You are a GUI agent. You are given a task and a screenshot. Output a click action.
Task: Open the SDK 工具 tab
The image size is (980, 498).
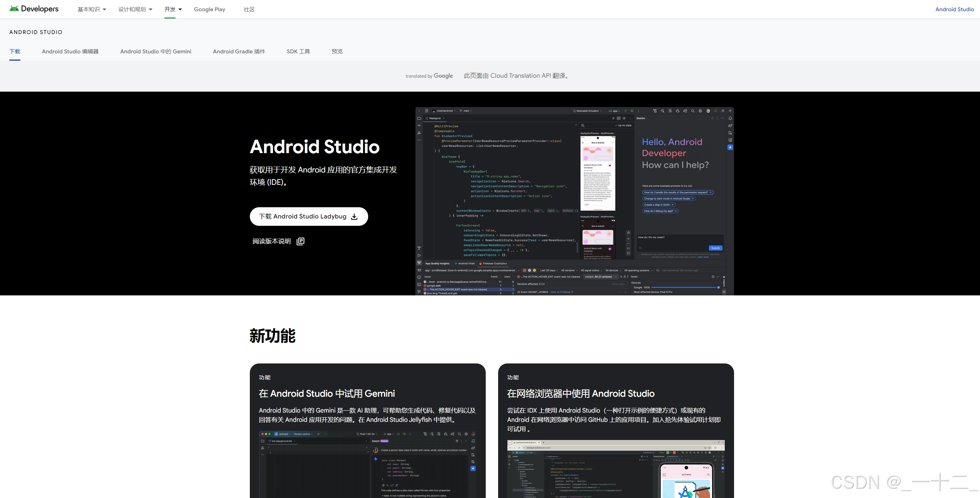[298, 51]
